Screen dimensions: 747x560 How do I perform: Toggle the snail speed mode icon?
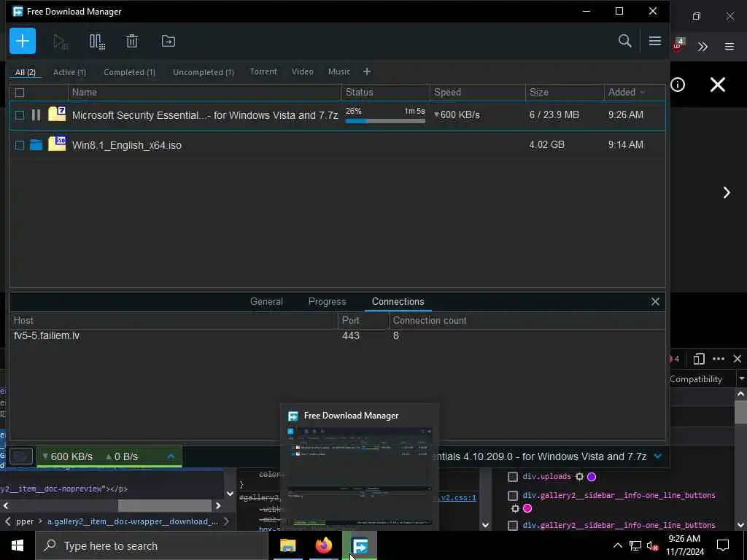tap(21, 456)
